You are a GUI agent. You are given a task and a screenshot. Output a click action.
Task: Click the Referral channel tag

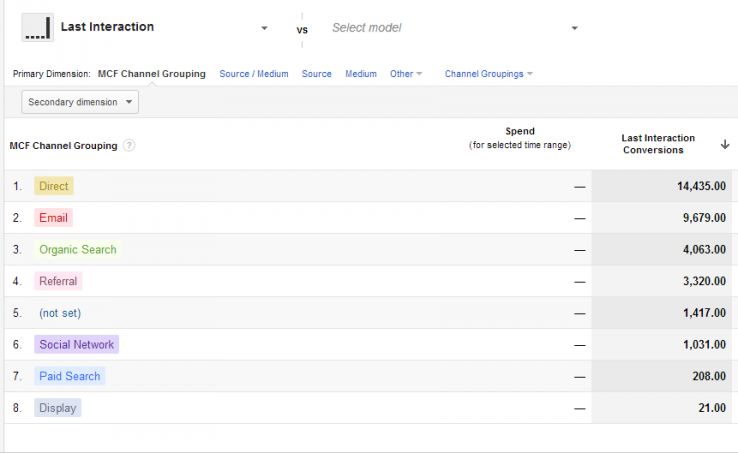58,281
